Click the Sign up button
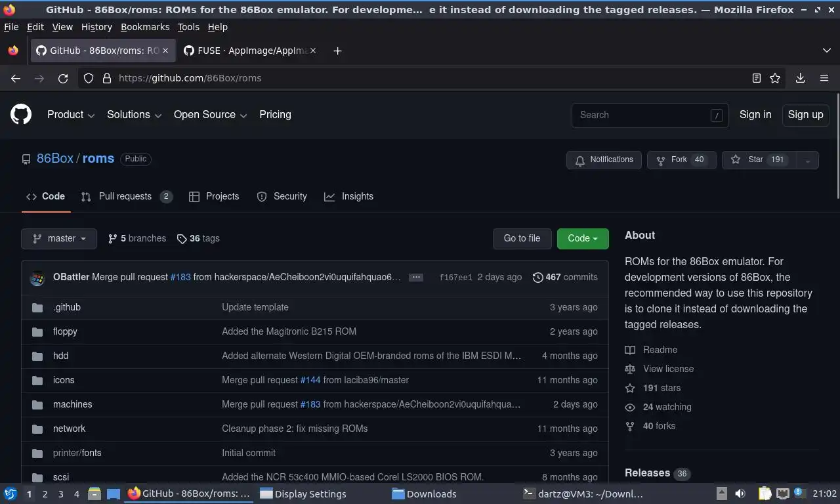The image size is (840, 504). [x=805, y=115]
